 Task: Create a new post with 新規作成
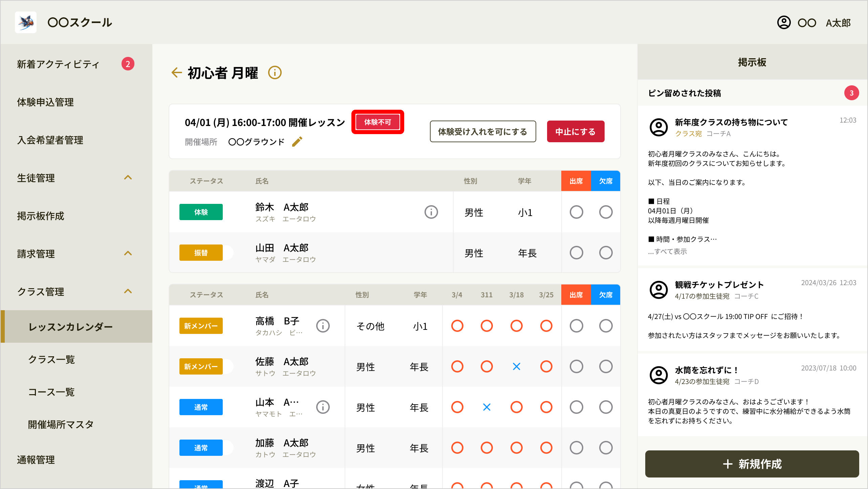(752, 464)
